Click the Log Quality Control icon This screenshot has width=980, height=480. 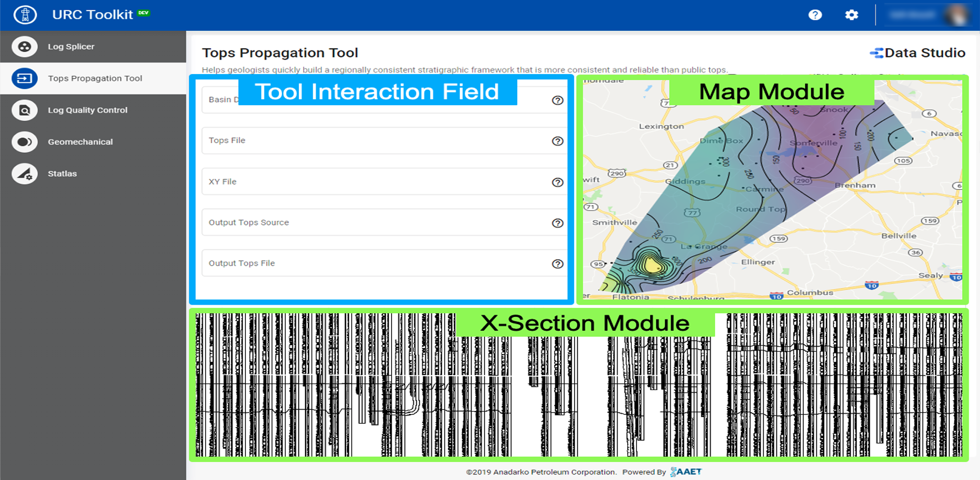point(25,110)
